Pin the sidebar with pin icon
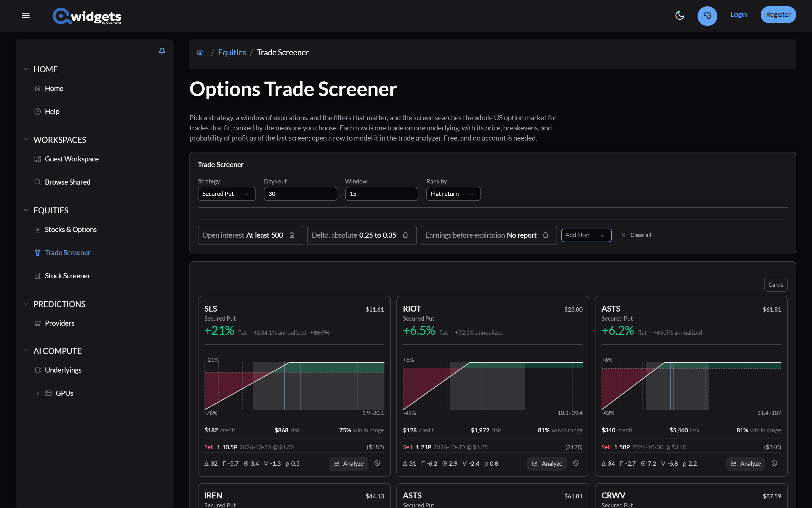The height and width of the screenshot is (508, 812). click(x=162, y=51)
